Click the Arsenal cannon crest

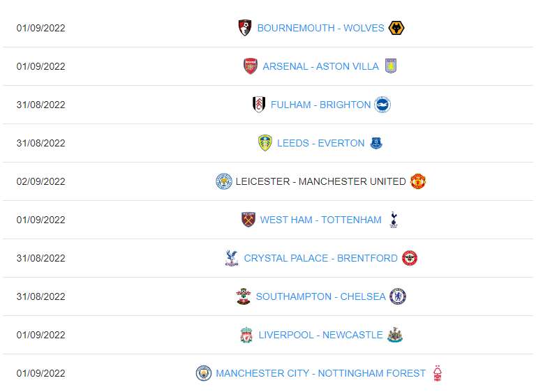(250, 66)
